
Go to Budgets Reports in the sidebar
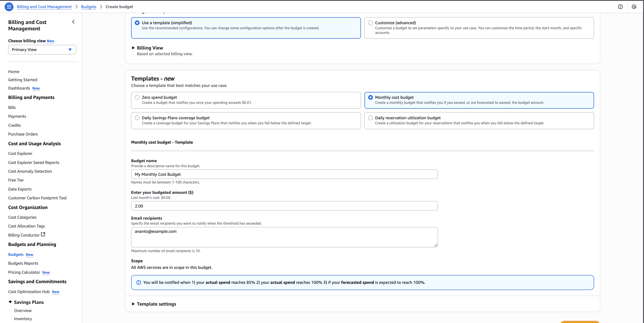23,263
